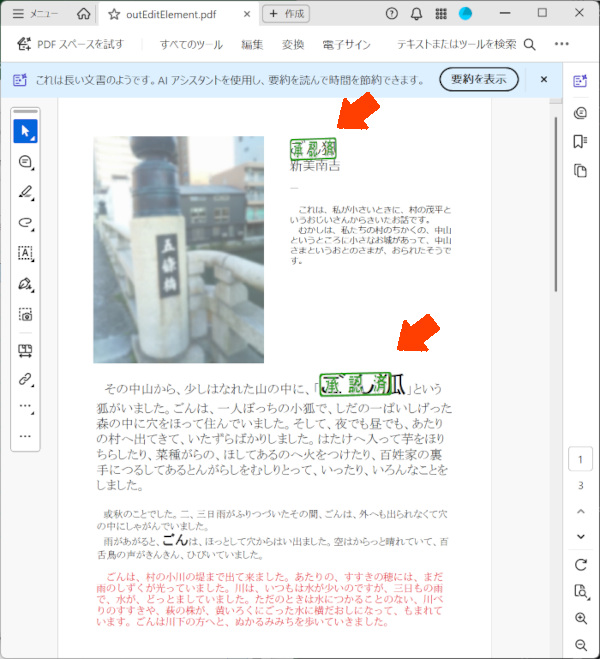
Task: Open the AI assistant panel icon
Action: pos(580,81)
